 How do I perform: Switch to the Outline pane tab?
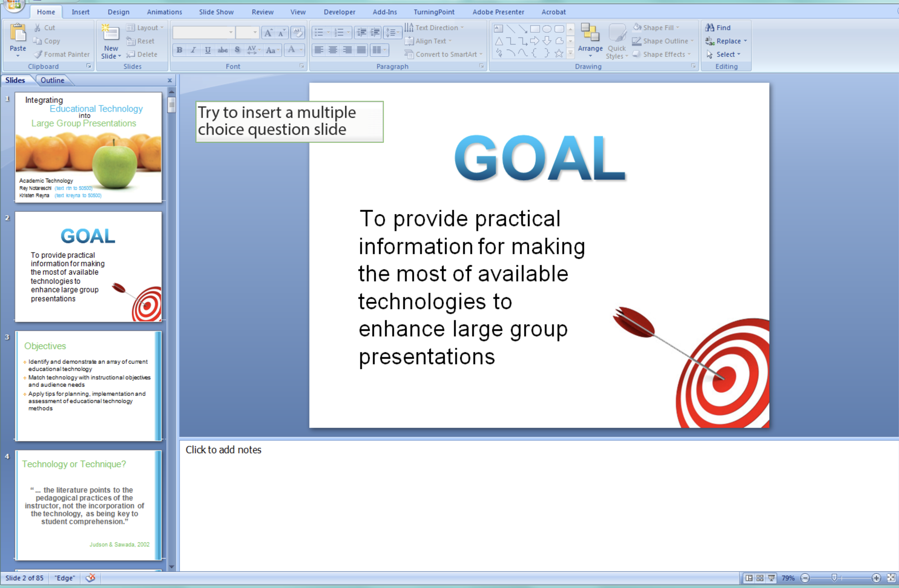(x=52, y=80)
